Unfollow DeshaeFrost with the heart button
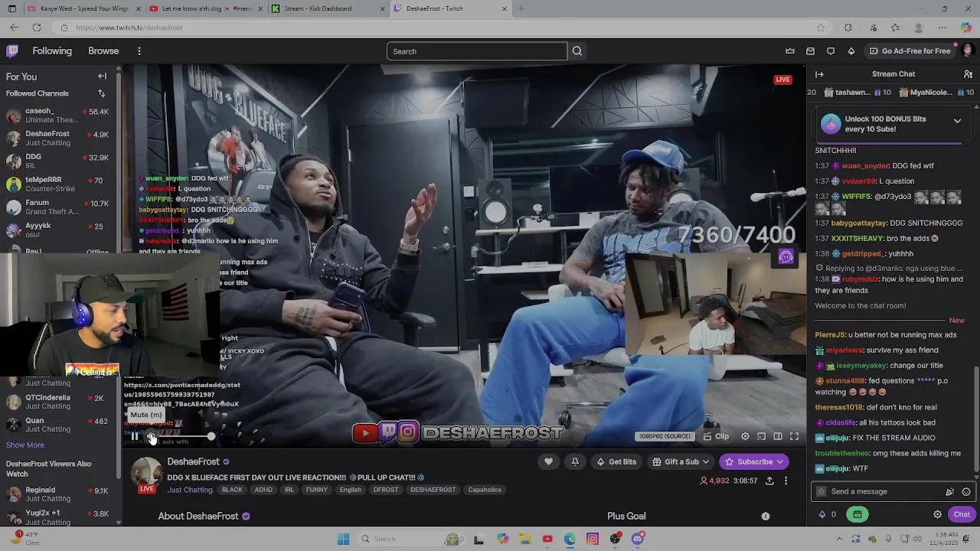The image size is (980, 551). (x=548, y=461)
